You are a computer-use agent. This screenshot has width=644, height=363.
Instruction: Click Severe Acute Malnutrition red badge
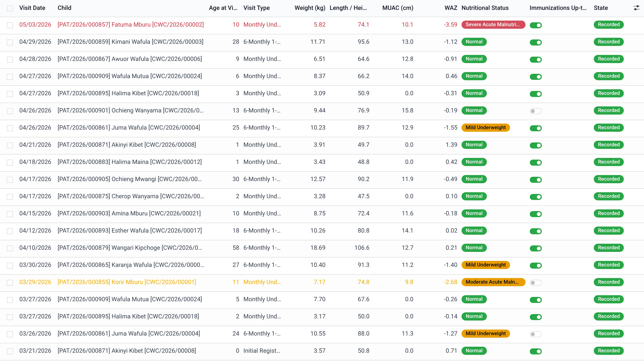tap(493, 24)
